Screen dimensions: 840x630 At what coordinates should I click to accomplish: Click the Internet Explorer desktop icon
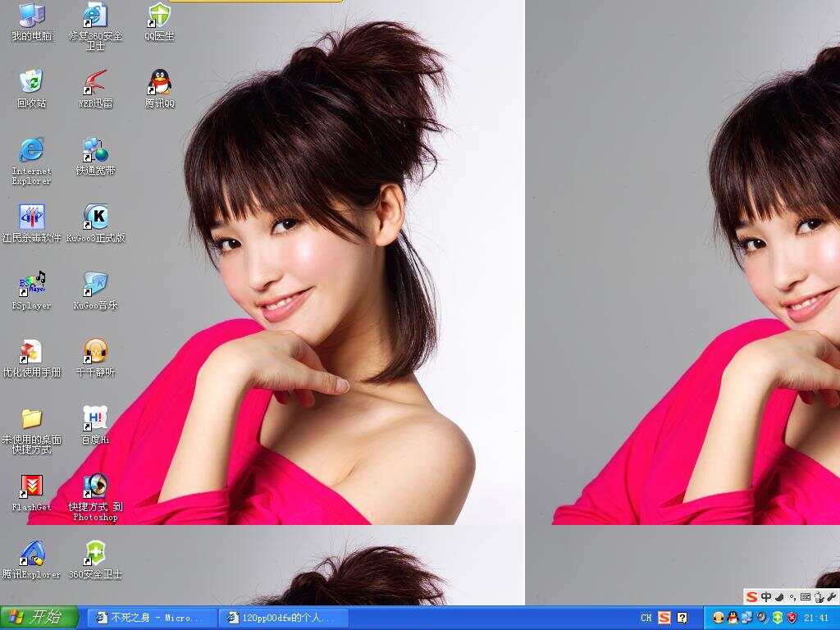click(32, 161)
